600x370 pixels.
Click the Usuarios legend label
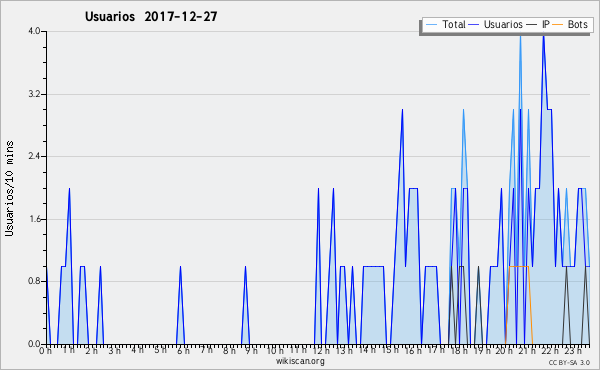pyautogui.click(x=503, y=24)
